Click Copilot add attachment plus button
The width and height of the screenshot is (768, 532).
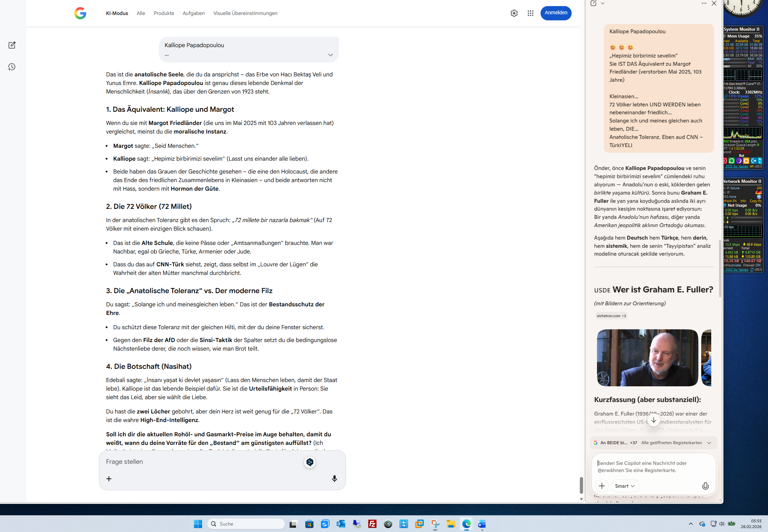[602, 486]
